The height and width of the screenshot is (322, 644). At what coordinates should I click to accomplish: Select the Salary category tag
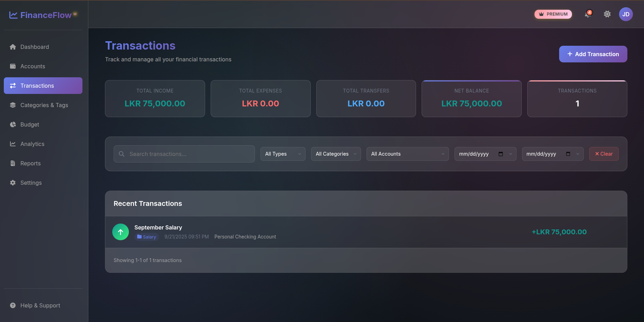pyautogui.click(x=147, y=237)
